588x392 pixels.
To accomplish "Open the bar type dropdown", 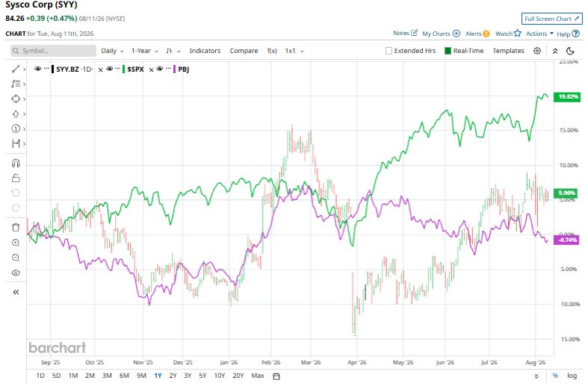I will (173, 51).
